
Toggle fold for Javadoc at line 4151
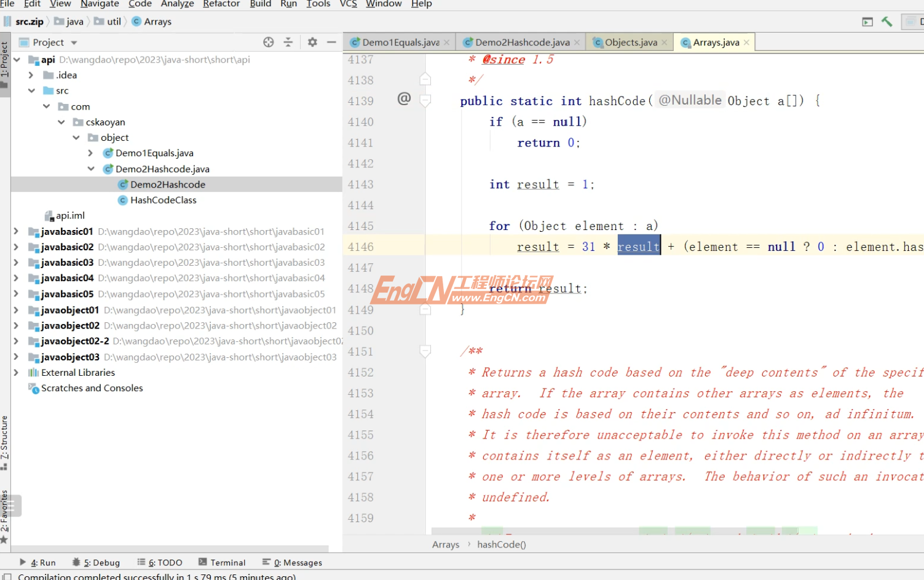[425, 351]
